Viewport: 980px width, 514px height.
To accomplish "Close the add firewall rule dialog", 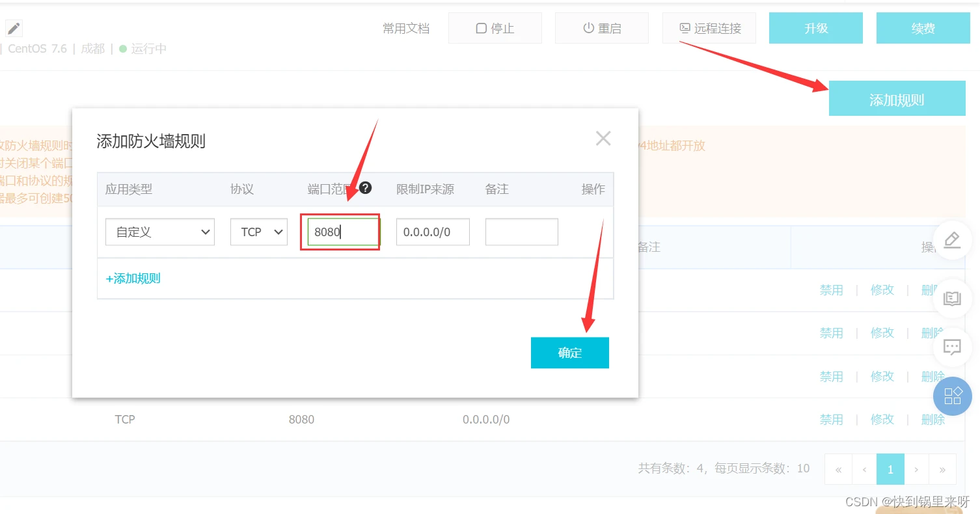I will click(603, 138).
